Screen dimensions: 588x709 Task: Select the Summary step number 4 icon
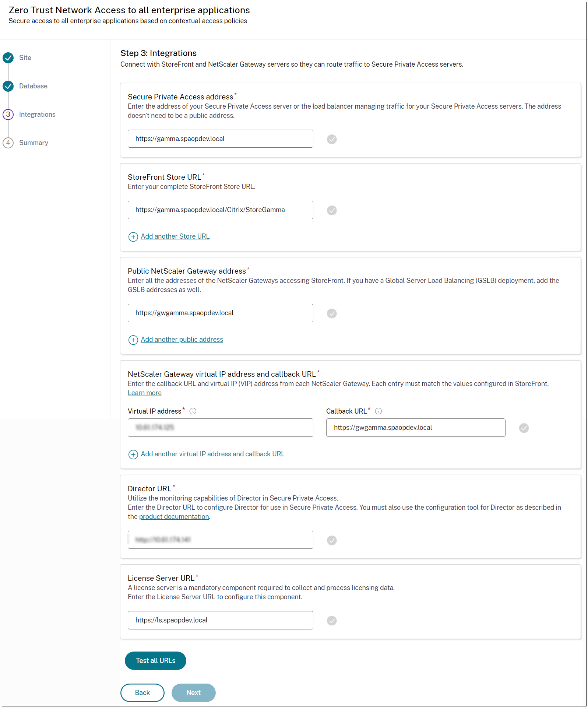click(8, 143)
